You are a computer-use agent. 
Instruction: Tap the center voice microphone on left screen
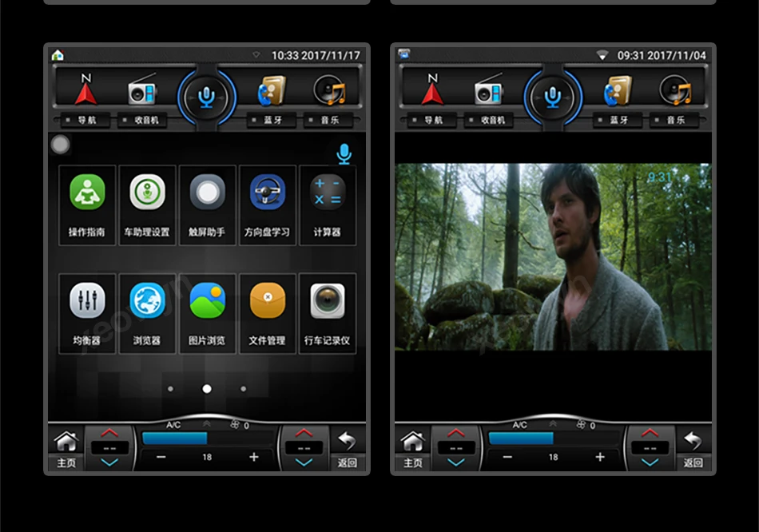tap(207, 97)
